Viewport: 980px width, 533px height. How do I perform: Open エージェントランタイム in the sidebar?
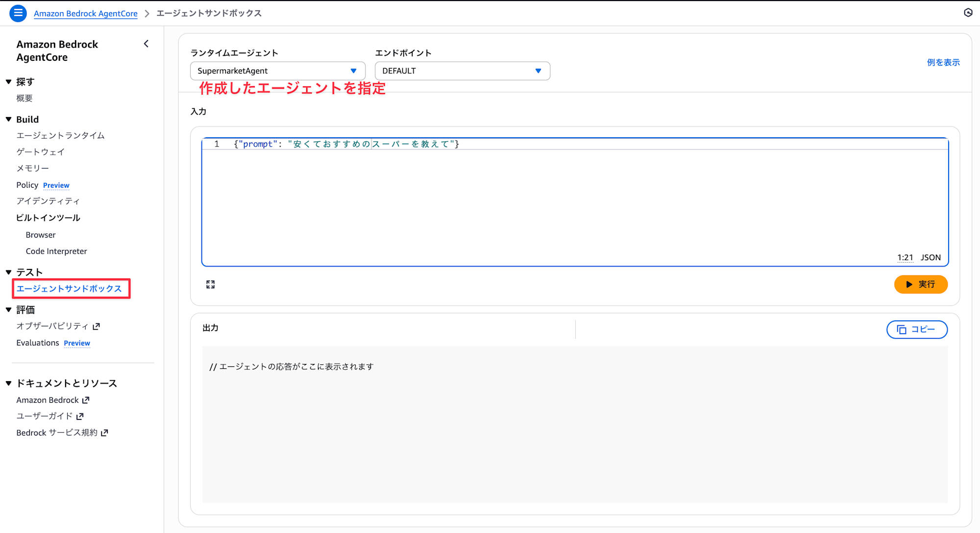pos(60,136)
